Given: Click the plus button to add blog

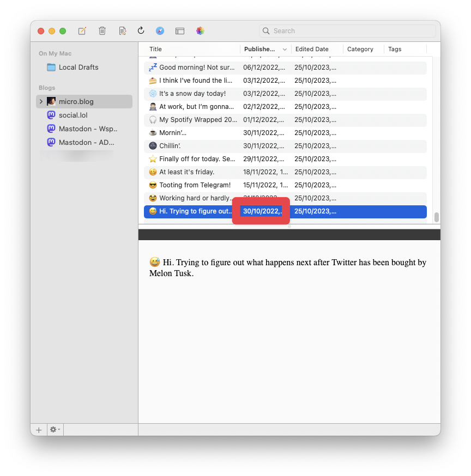Looking at the screenshot, I should pyautogui.click(x=39, y=430).
